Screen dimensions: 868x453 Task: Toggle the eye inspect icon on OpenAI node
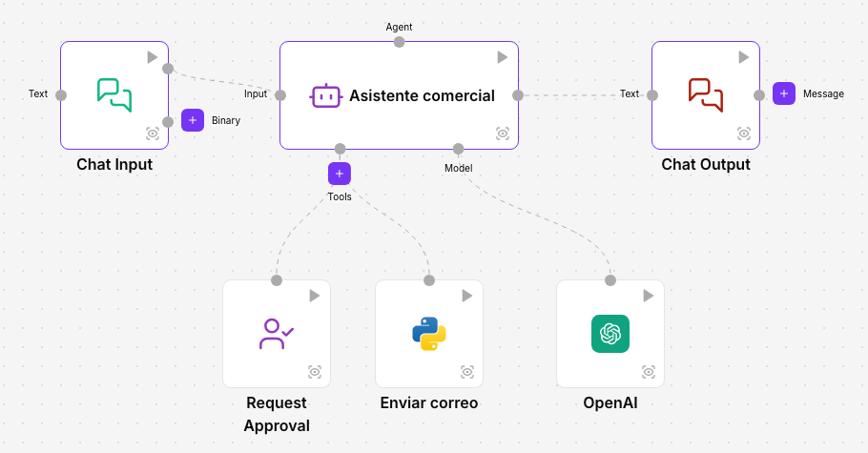pyautogui.click(x=649, y=372)
